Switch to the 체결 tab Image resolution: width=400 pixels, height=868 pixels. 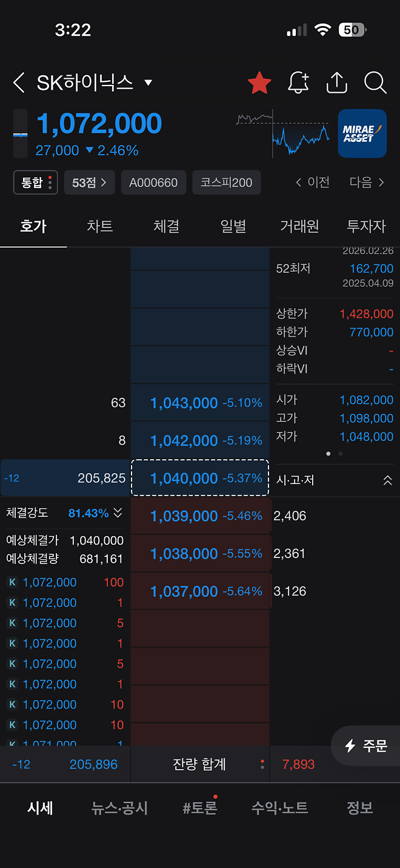(167, 226)
